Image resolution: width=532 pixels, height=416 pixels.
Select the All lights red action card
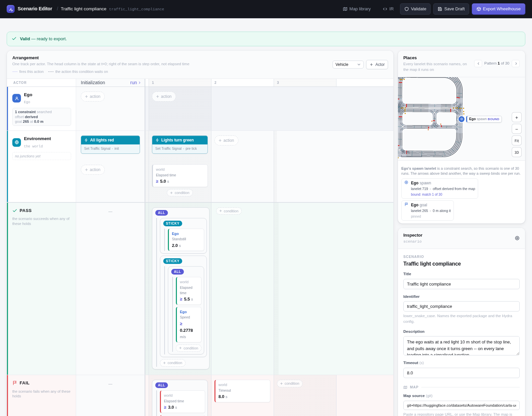tap(110, 144)
